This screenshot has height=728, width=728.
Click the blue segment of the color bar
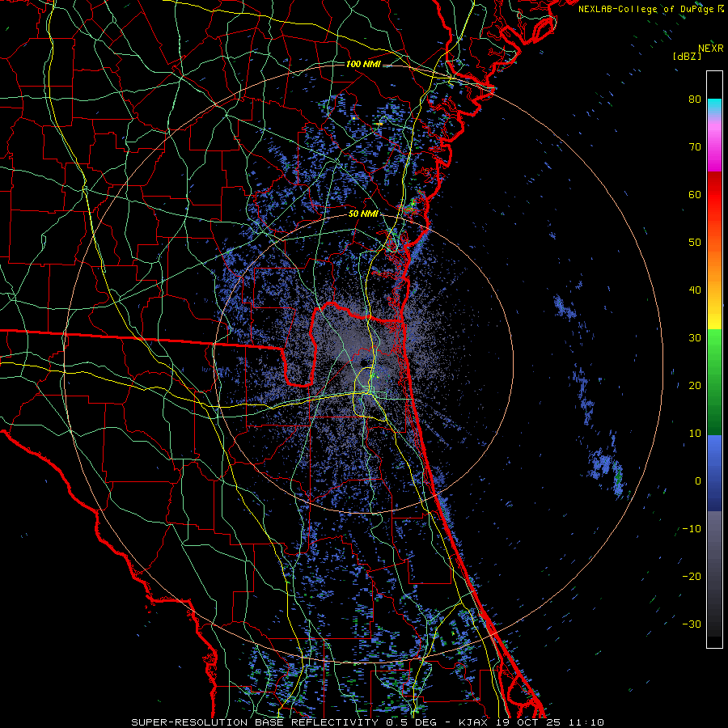tap(714, 472)
